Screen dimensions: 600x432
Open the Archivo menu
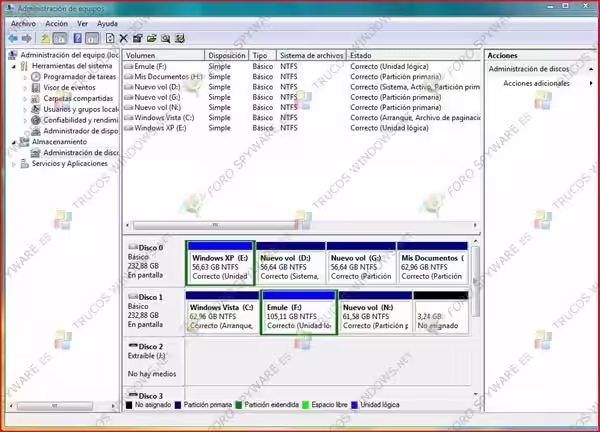[23, 24]
